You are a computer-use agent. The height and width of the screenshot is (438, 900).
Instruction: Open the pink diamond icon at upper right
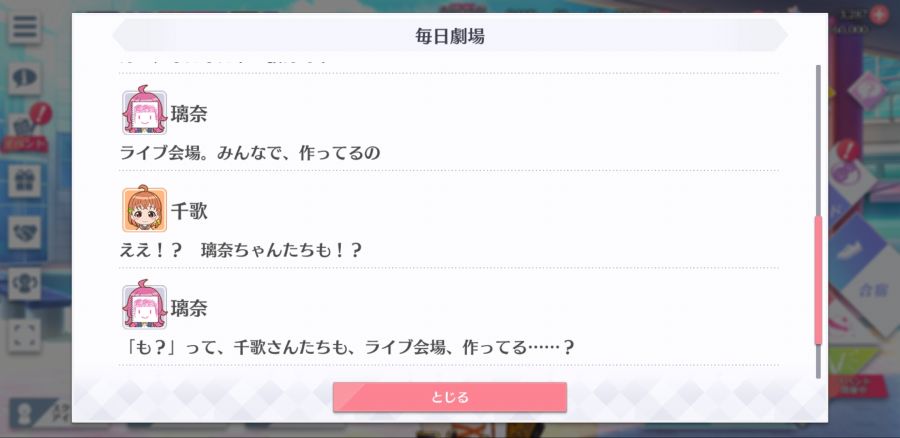[x=865, y=90]
